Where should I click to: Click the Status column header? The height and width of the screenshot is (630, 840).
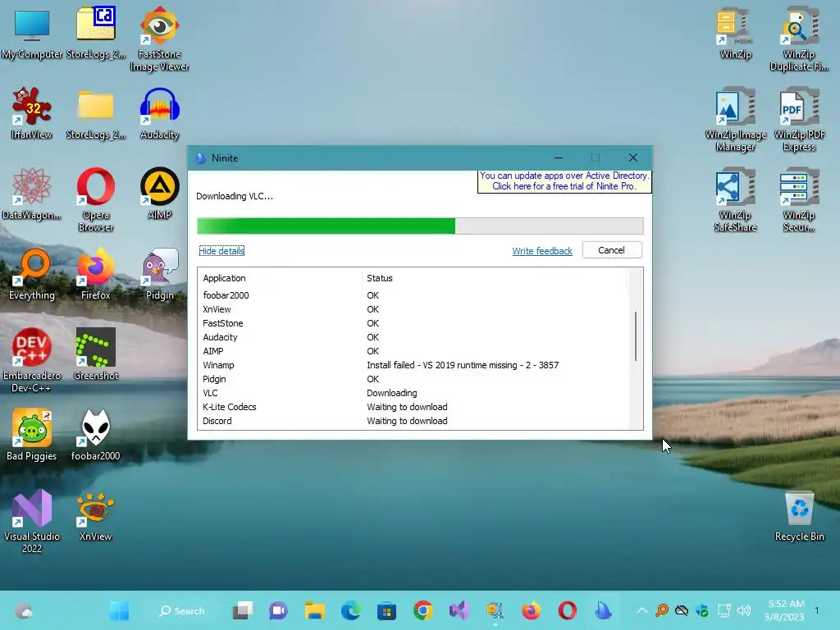click(495, 278)
